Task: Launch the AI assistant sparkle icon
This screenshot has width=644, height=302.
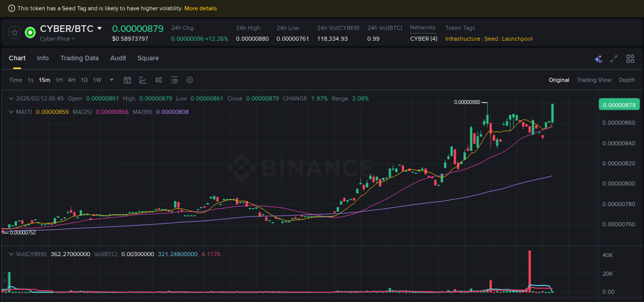Action: tap(598, 59)
